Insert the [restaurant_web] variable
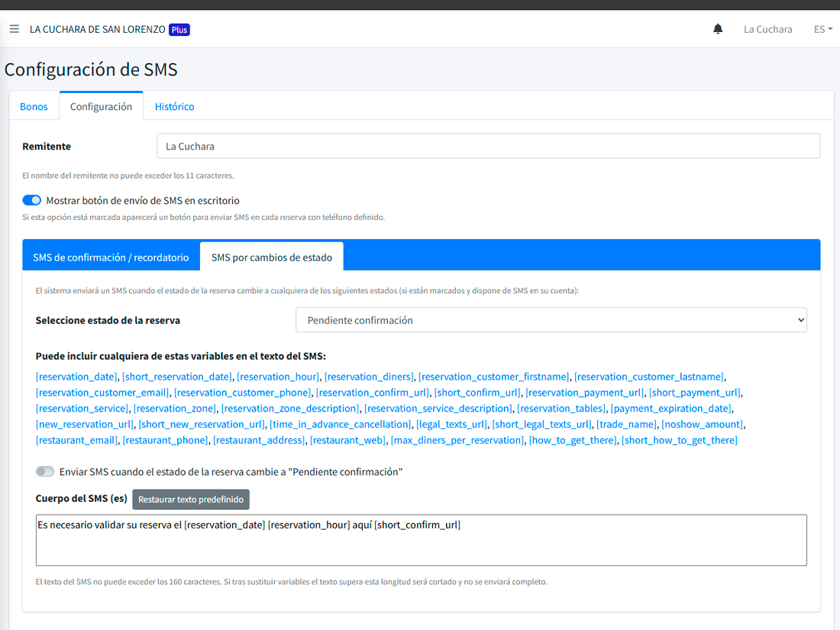This screenshot has width=840, height=630. click(347, 441)
